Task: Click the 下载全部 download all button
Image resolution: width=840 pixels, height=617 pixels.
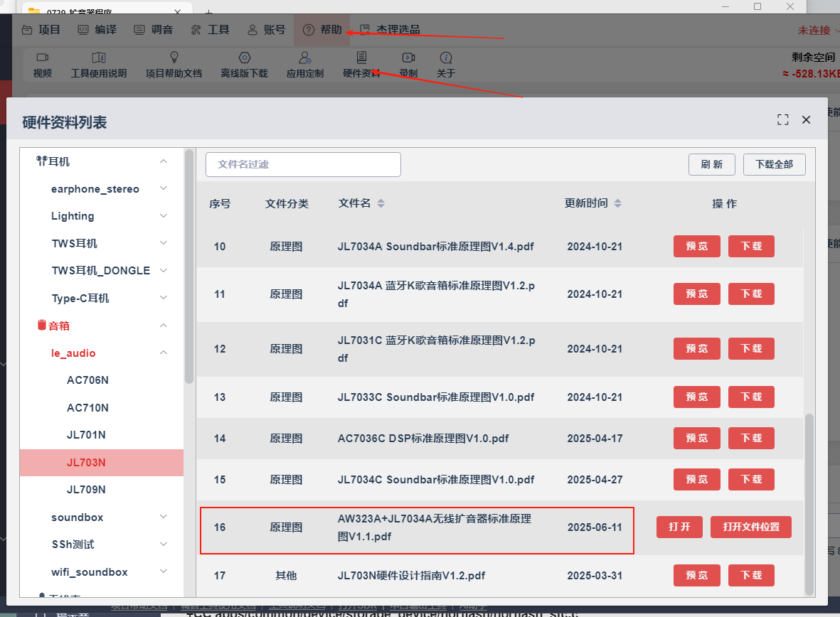Action: point(774,164)
